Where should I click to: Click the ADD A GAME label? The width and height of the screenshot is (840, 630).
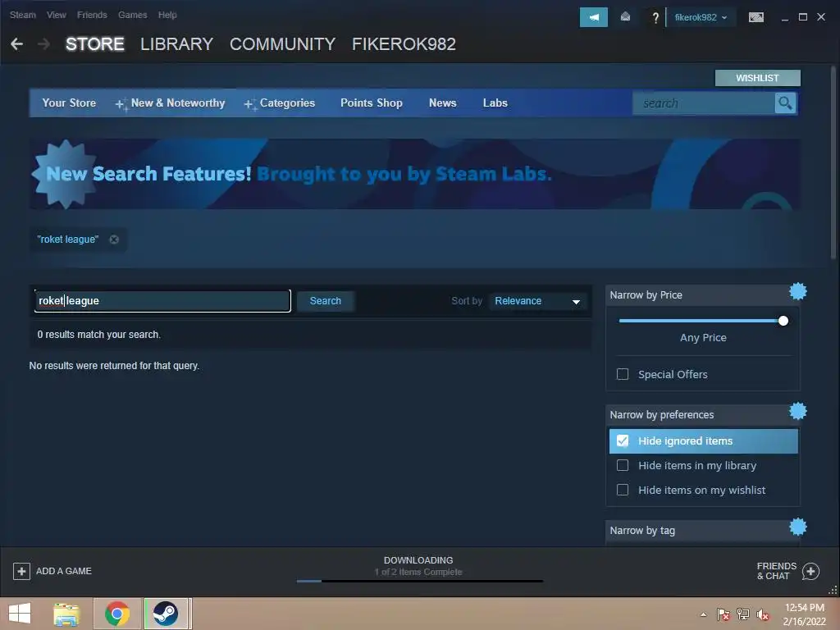tap(64, 571)
